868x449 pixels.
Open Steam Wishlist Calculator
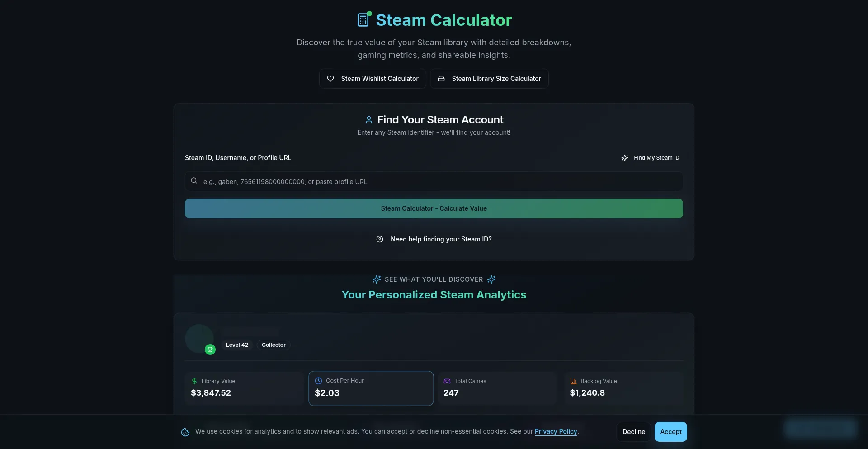pyautogui.click(x=373, y=79)
